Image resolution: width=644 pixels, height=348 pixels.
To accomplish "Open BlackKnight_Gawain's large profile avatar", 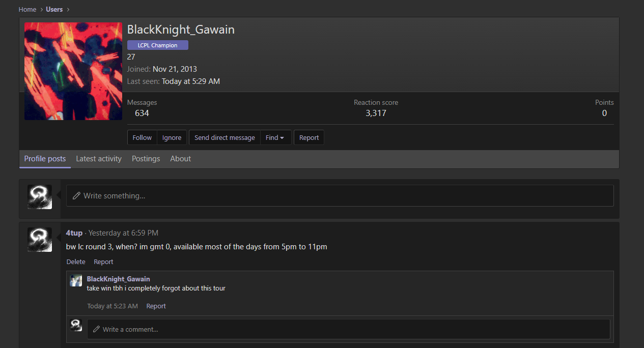I will click(x=73, y=71).
